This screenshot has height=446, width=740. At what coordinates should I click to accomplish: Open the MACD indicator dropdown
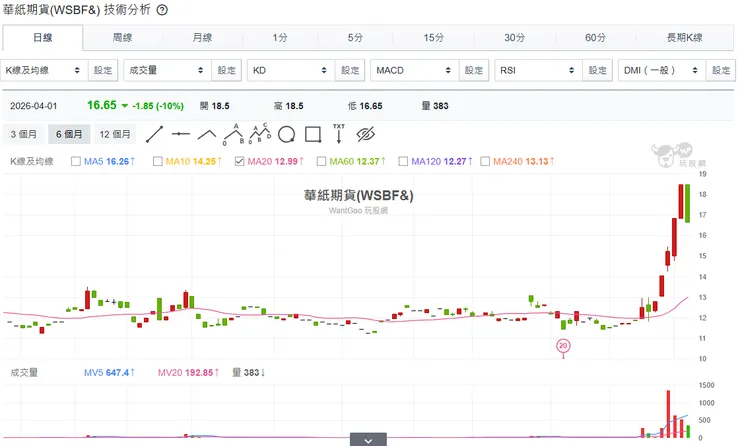click(x=415, y=70)
